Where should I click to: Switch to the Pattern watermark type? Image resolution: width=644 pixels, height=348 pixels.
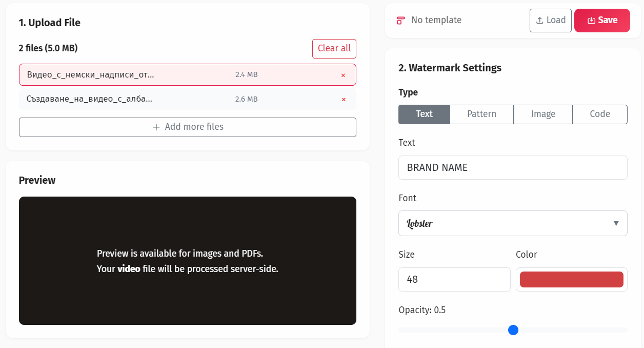click(481, 114)
